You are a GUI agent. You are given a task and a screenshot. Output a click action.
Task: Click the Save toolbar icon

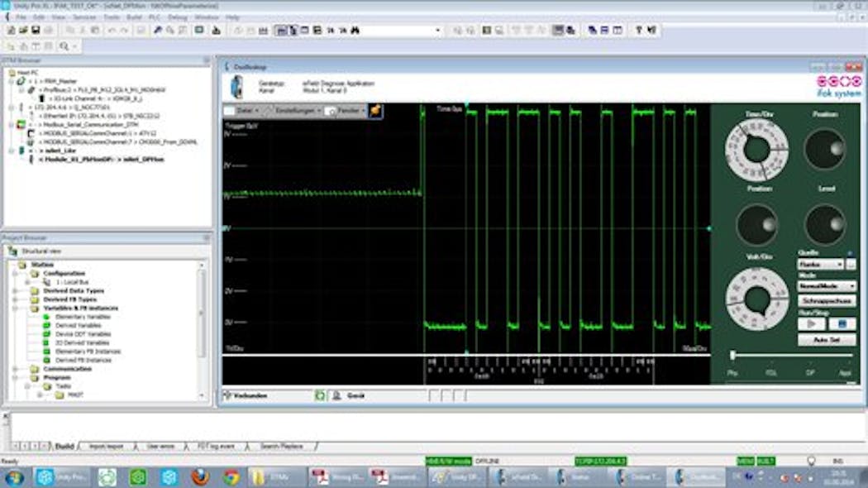36,31
